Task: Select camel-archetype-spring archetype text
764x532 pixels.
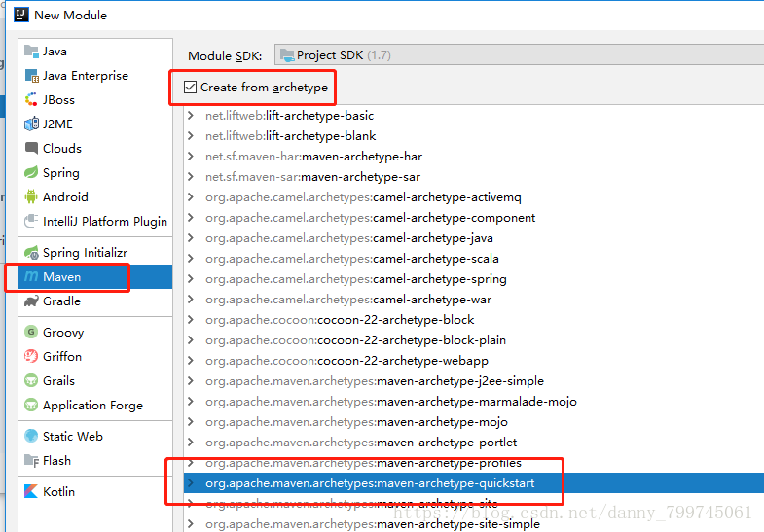Action: point(440,279)
